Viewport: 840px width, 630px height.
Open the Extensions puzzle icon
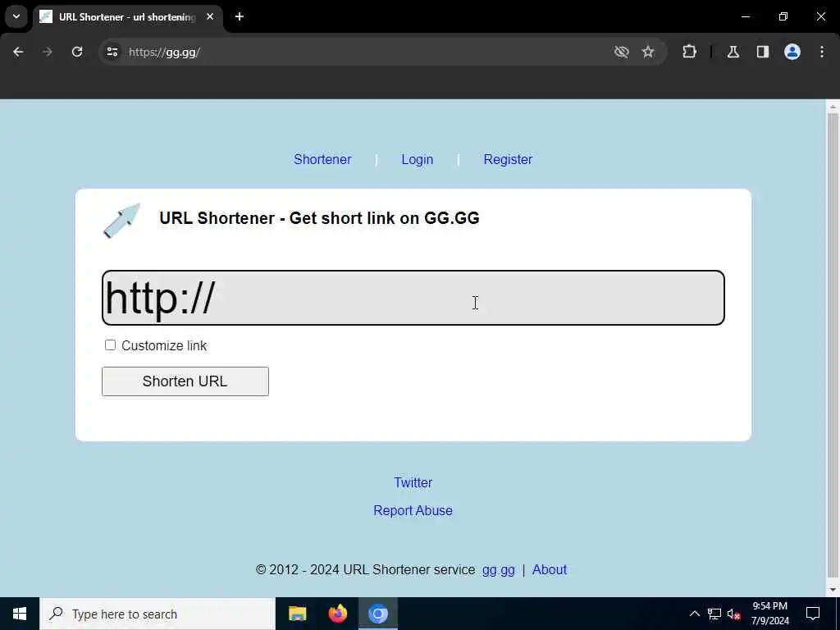pyautogui.click(x=689, y=52)
